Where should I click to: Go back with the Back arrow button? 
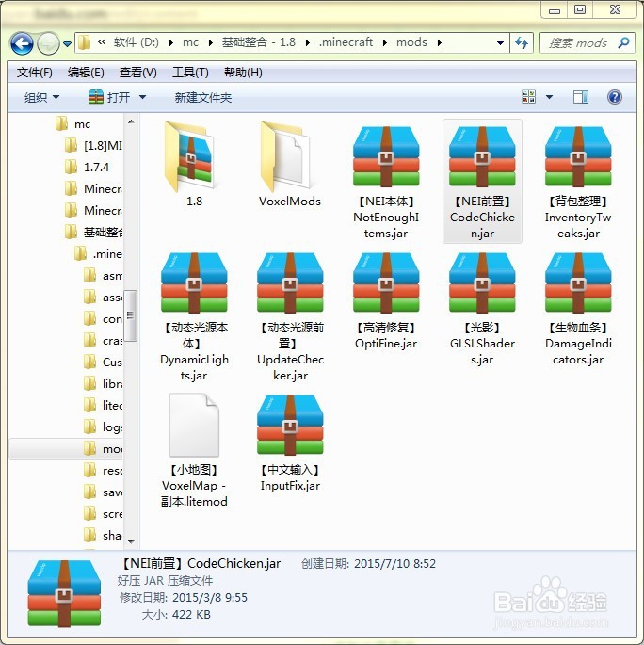click(x=22, y=43)
